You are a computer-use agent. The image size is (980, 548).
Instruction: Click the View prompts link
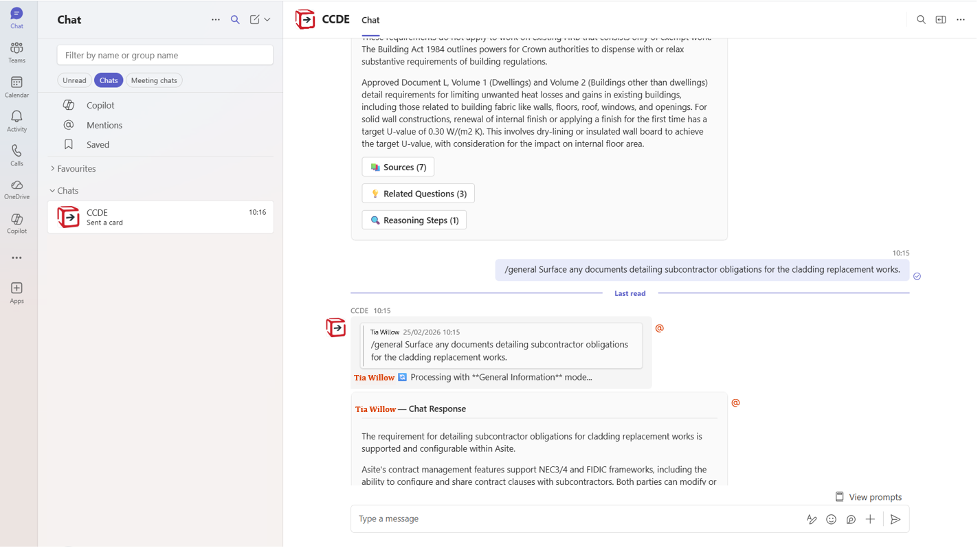point(868,497)
